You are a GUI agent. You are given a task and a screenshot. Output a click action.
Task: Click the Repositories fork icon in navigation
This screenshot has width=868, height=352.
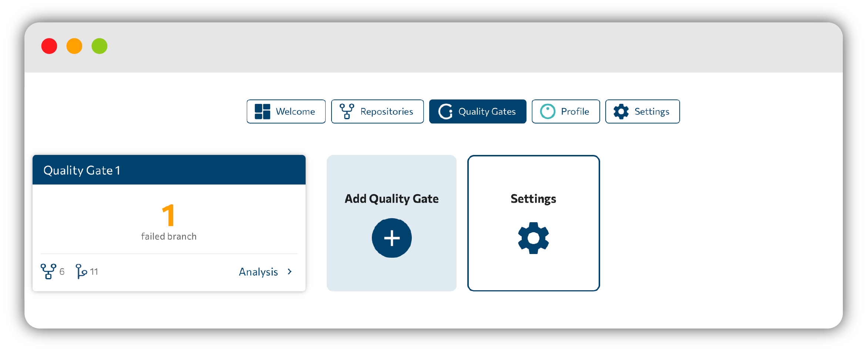point(347,111)
